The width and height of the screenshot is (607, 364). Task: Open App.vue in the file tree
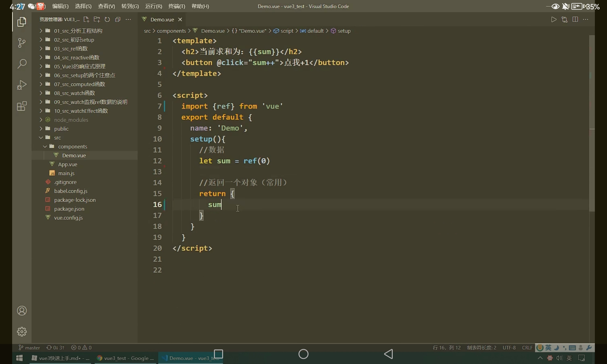pos(68,164)
